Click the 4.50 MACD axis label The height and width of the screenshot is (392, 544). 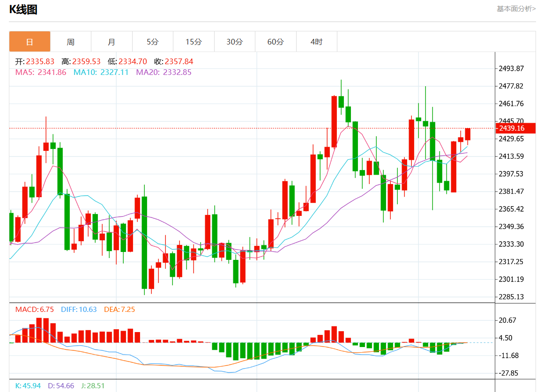pos(506,338)
